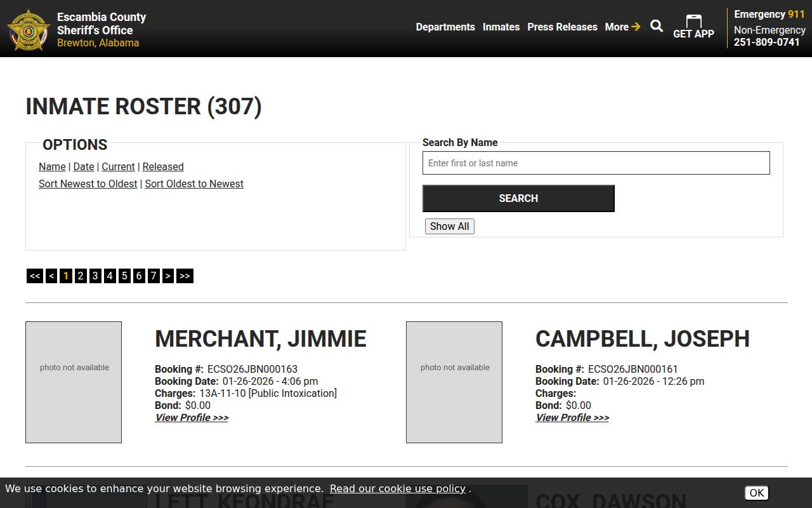Select pagination page 5
The width and height of the screenshot is (812, 508).
124,276
